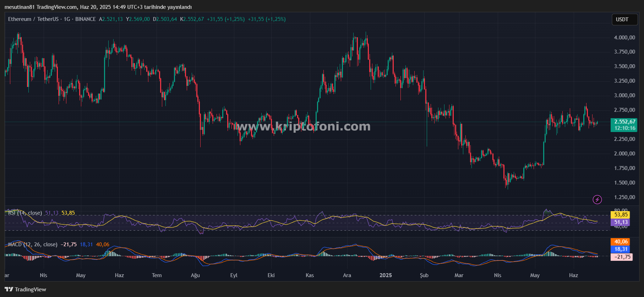
Task: Click the Ağu label on time axis
Action: click(x=195, y=275)
